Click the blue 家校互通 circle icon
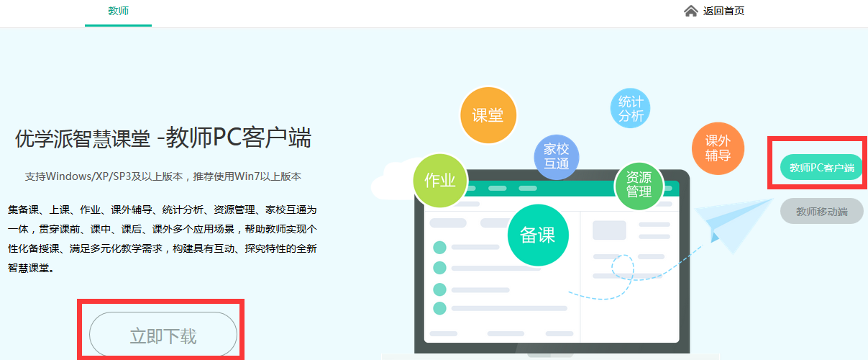Screen dimensions: 868x360 (556, 156)
